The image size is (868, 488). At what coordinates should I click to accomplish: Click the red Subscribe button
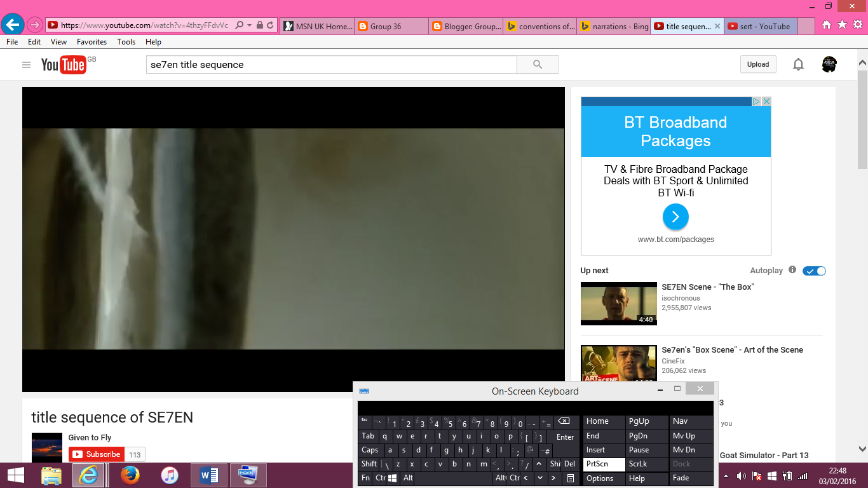(97, 454)
